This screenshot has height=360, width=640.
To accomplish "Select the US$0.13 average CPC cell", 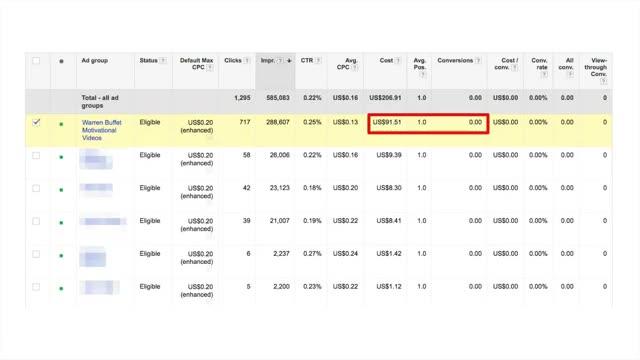I will click(x=345, y=122).
